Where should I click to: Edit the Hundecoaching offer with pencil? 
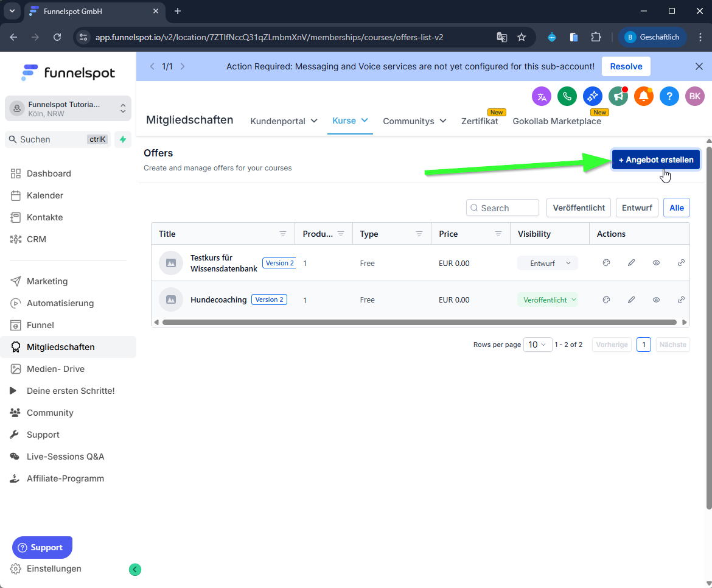coord(631,299)
